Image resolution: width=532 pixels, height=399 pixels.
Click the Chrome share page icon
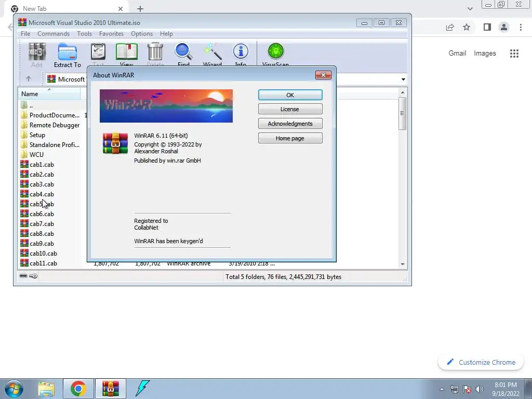click(x=450, y=27)
